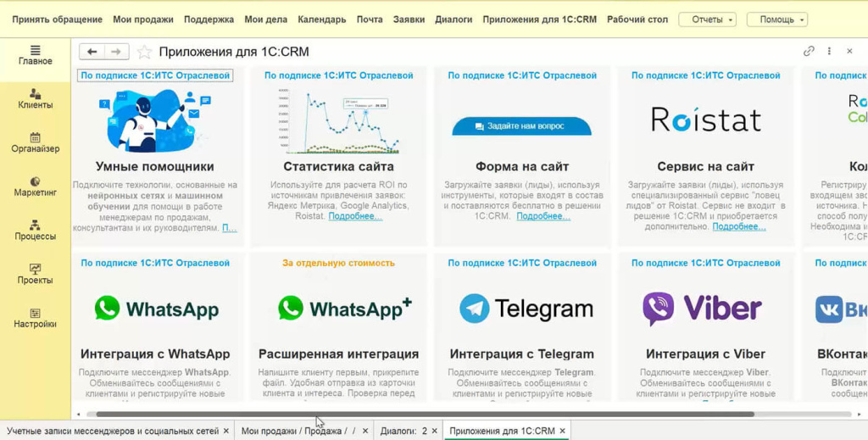Click the site statistics chart image
The image size is (868, 440).
coord(338,121)
